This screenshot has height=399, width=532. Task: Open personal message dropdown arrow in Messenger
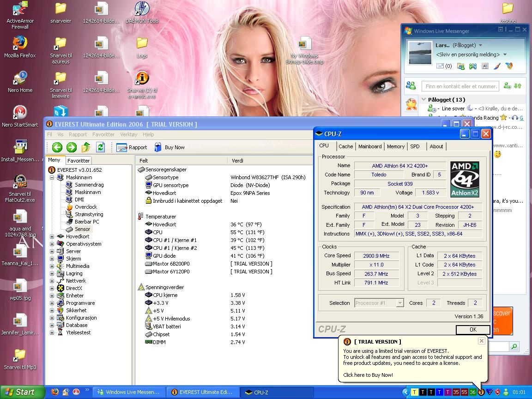click(505, 54)
